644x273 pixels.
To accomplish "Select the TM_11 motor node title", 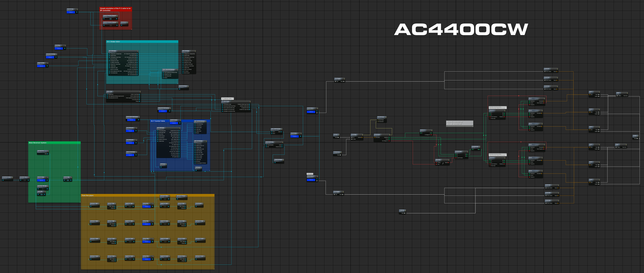I will [530, 98].
